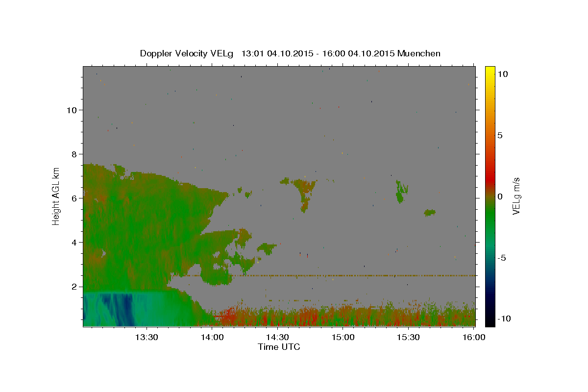Click the 'Height AGL km' axis label

click(56, 196)
